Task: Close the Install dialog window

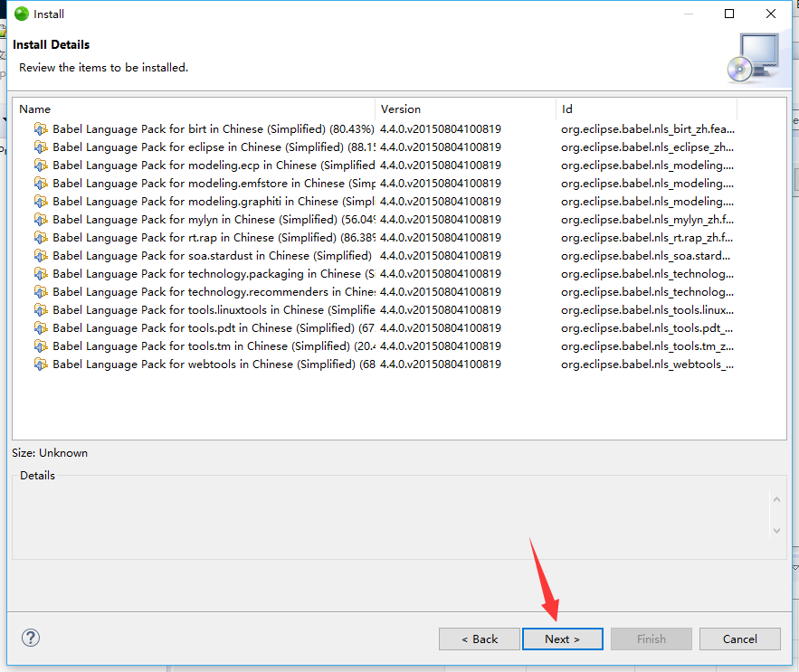Action: [771, 14]
